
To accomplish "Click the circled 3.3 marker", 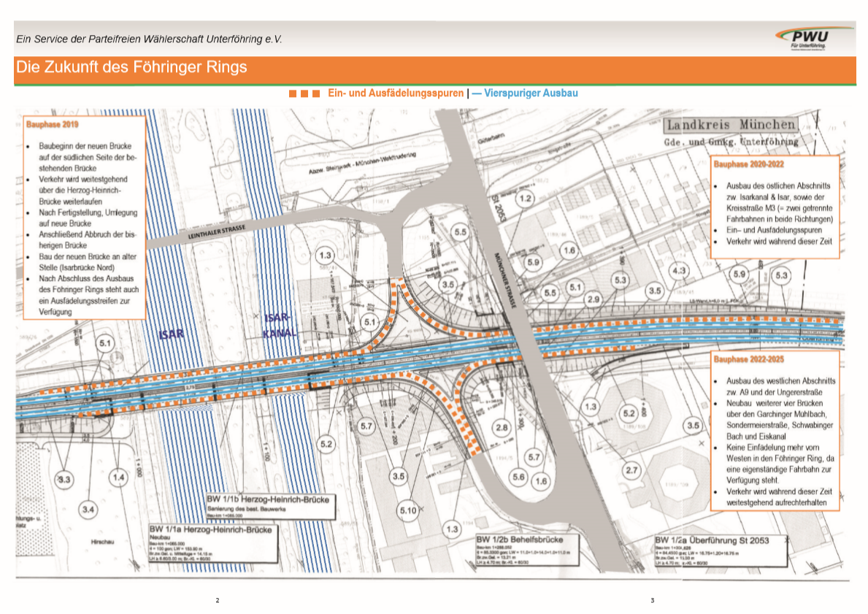I will pos(65,479).
